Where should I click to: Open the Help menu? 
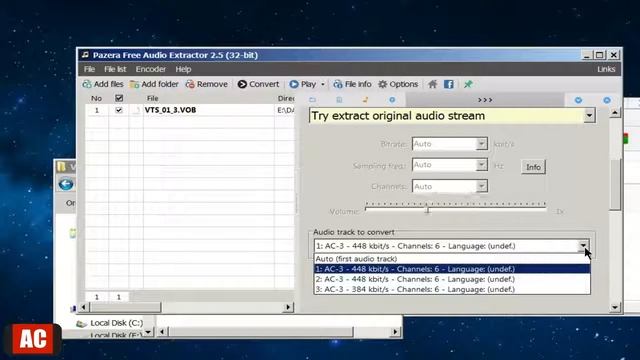coord(183,69)
